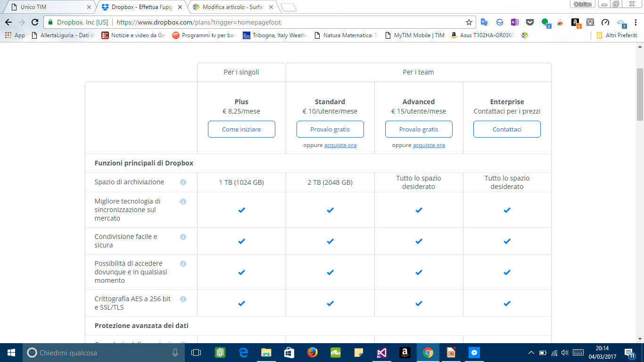This screenshot has height=362, width=644.
Task: Open the Speedtest gauge extension
Action: 606,22
